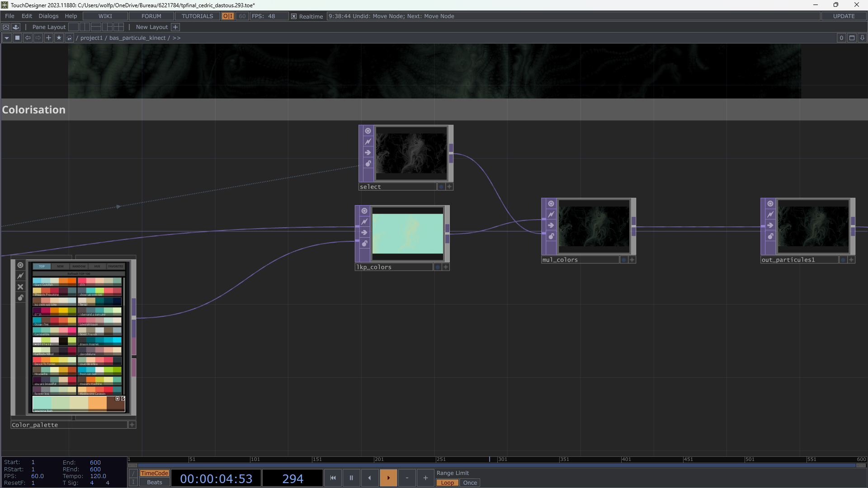Open the pane type dropdown arrow
The width and height of the screenshot is (868, 488).
click(7, 38)
